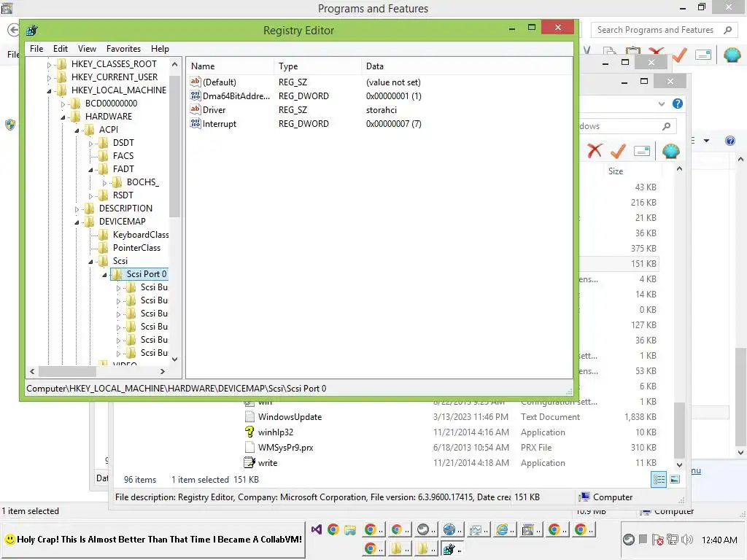747x560 pixels.
Task: Collapse the Scsi Port 0 key
Action: pos(104,274)
